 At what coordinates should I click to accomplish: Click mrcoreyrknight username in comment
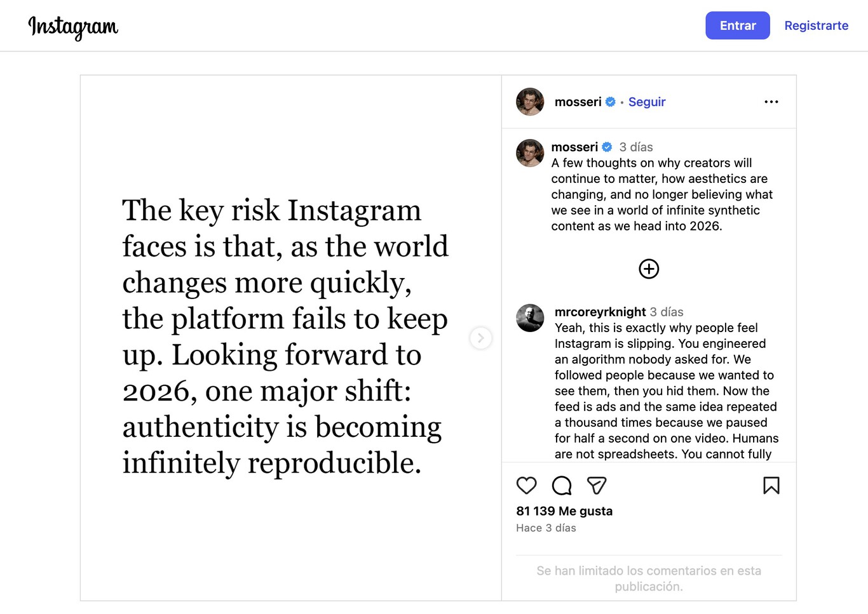click(x=600, y=312)
